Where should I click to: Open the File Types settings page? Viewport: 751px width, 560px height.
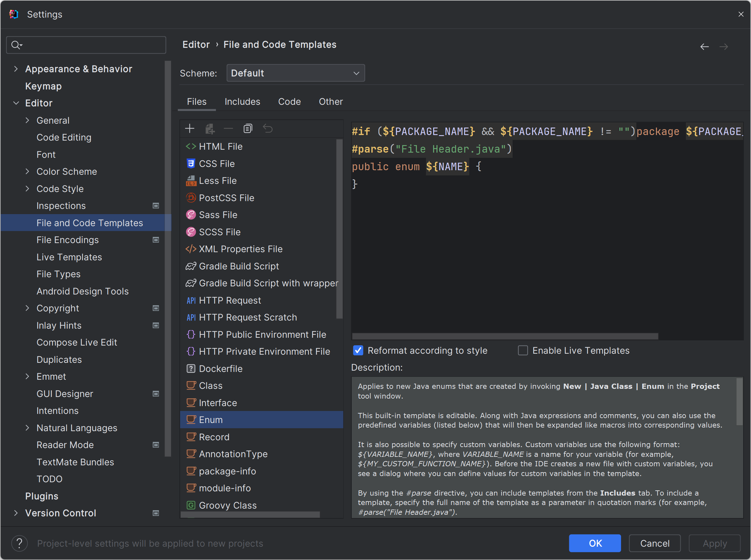[58, 274]
